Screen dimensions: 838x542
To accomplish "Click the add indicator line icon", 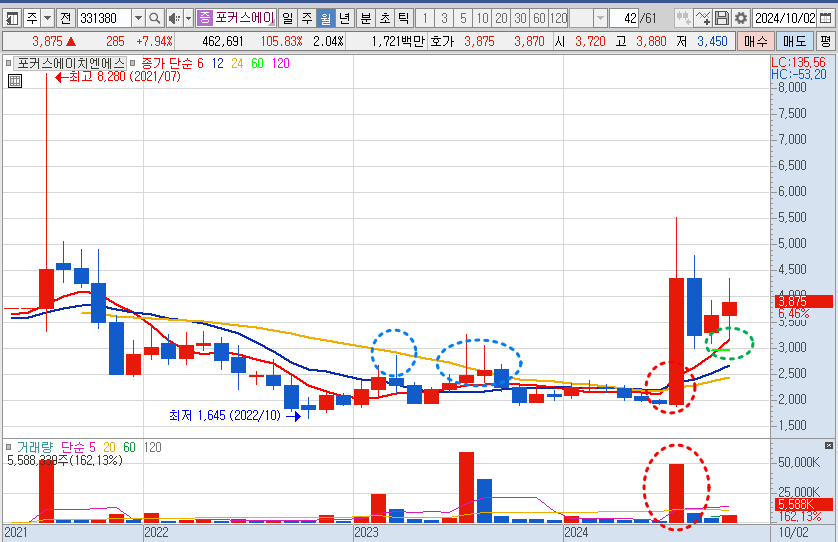I will [703, 19].
